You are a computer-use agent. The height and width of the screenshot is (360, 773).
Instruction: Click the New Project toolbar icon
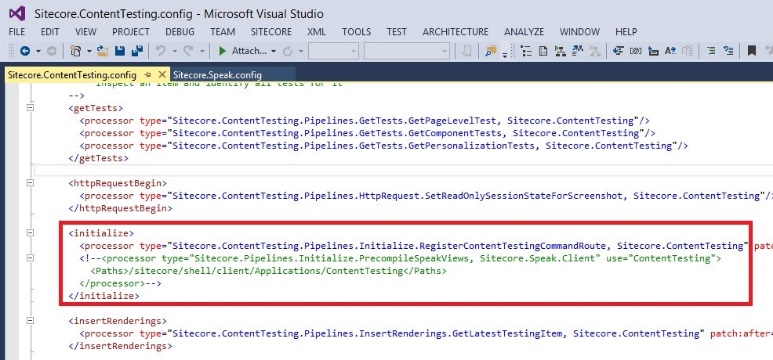coord(76,51)
